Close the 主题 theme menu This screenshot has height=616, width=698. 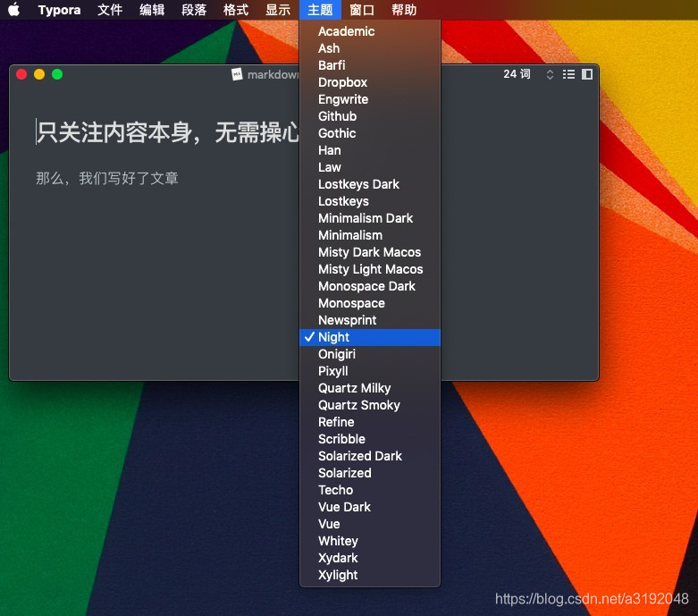coord(320,10)
